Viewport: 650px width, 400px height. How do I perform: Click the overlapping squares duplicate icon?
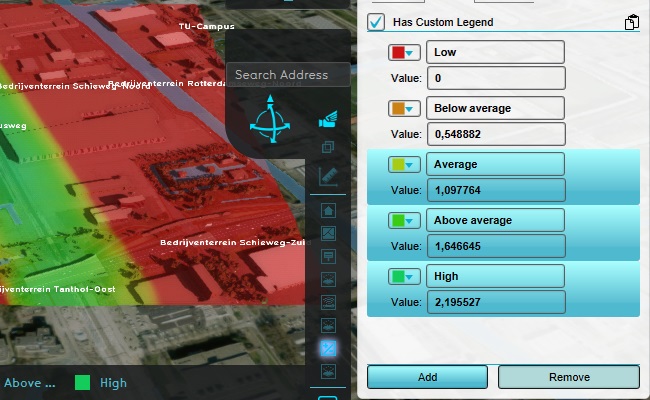coord(327,148)
